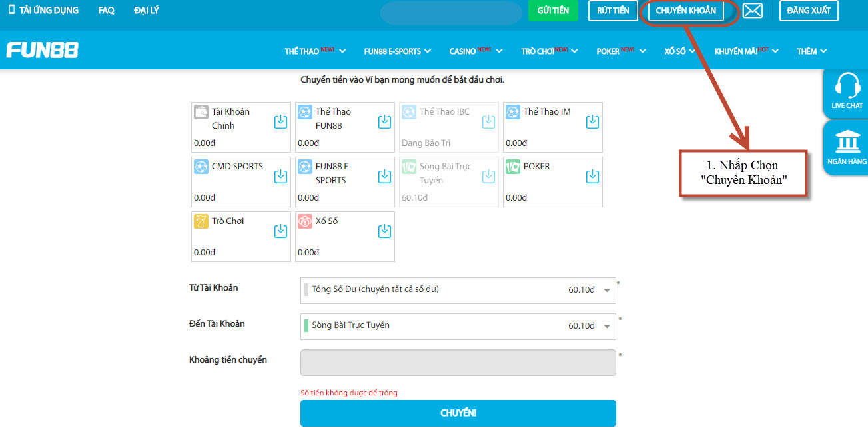Expand the Khuyến Mãi menu
Screen dimensions: 868x438
tap(746, 51)
